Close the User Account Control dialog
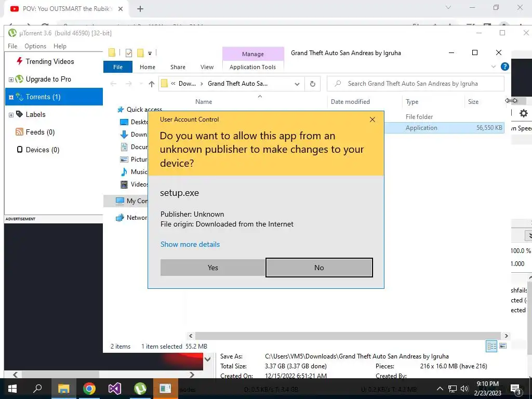 [x=373, y=119]
